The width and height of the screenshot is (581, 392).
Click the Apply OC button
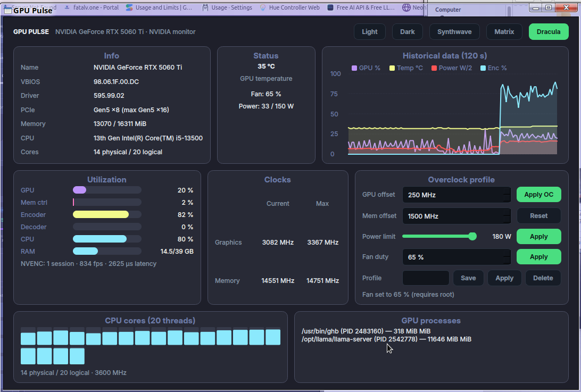click(538, 195)
